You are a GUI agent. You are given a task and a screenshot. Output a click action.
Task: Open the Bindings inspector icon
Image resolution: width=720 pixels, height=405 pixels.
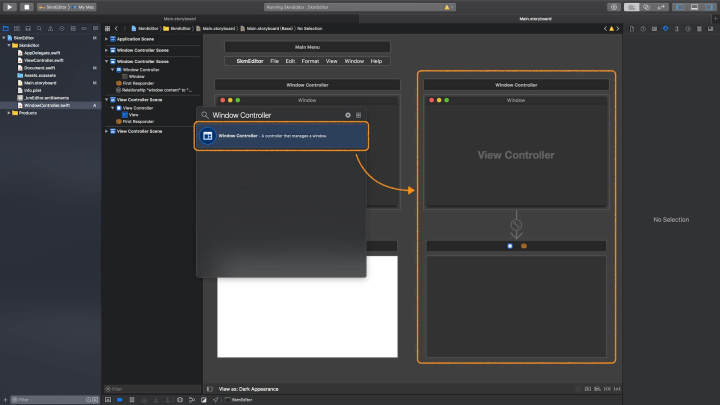click(699, 28)
